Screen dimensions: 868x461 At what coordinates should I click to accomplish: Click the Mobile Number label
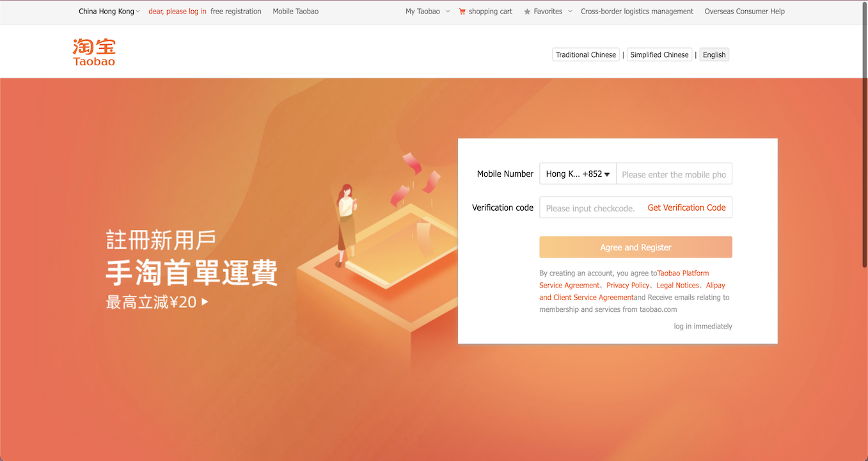[505, 174]
